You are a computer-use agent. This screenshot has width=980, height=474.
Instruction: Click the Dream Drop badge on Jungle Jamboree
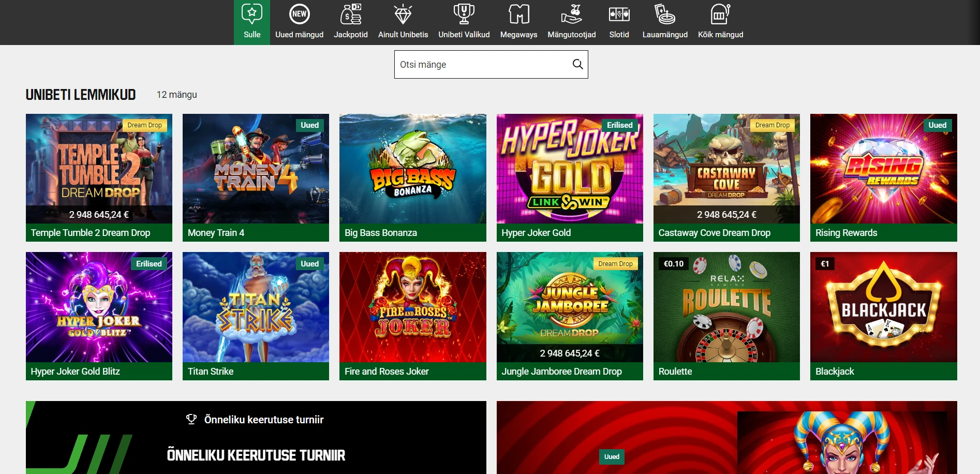[x=616, y=264]
